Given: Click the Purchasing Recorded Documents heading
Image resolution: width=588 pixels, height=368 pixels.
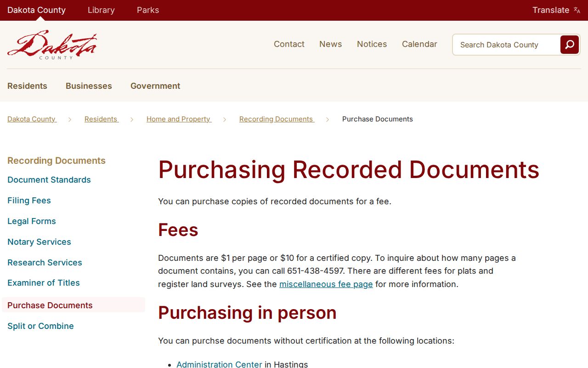Looking at the screenshot, I should point(349,170).
